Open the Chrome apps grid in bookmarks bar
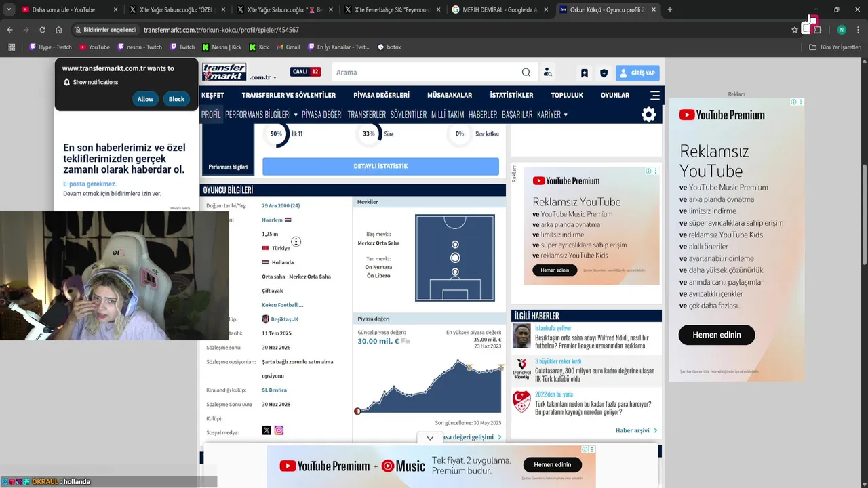The height and width of the screenshot is (488, 868). [12, 47]
